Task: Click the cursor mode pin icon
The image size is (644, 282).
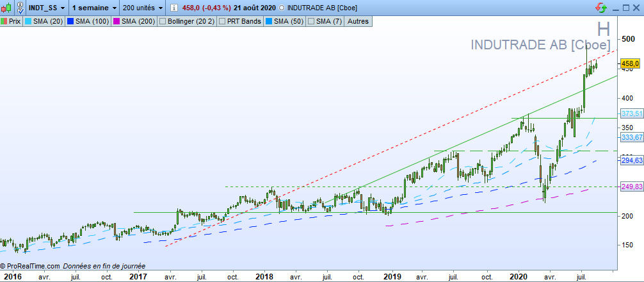Action: tap(19, 7)
